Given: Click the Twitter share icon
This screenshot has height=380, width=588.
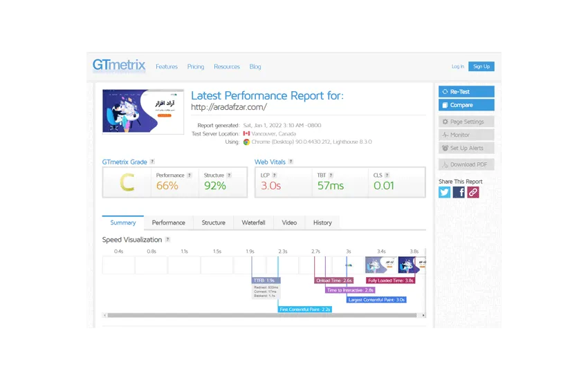Looking at the screenshot, I should (x=445, y=193).
